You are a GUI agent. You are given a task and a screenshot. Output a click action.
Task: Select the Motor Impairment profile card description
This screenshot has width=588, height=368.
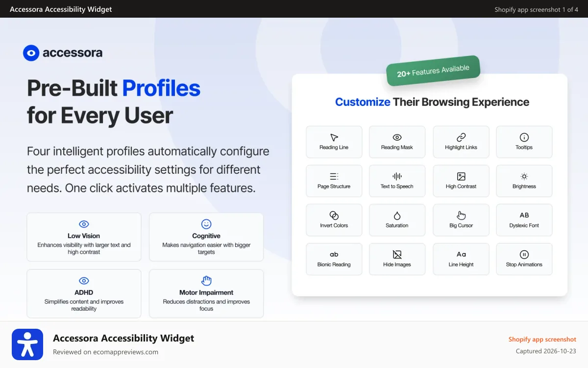point(206,305)
